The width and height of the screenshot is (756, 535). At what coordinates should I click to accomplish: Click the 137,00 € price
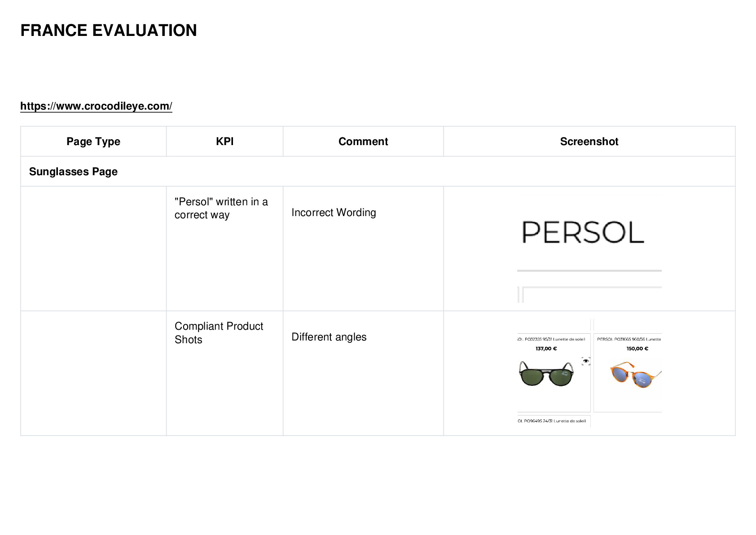point(546,349)
